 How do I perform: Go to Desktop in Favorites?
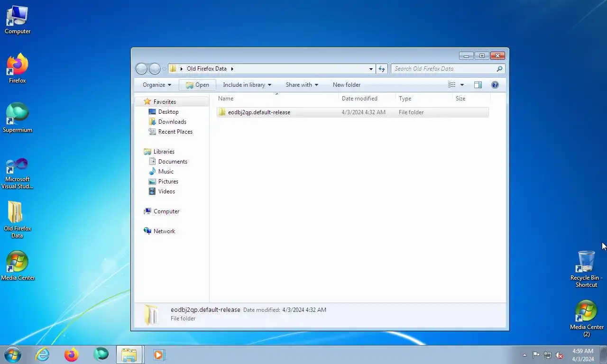tap(168, 112)
